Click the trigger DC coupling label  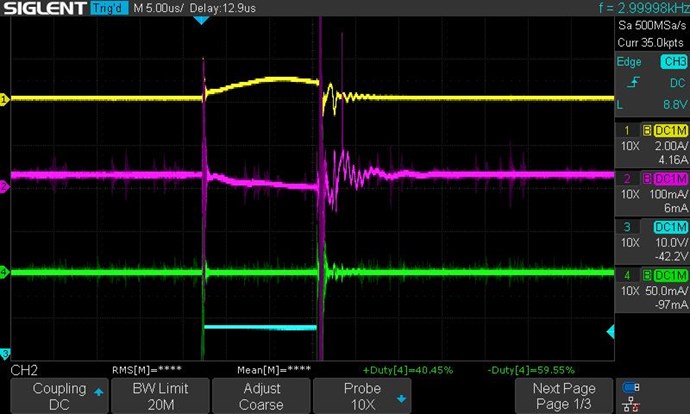pos(677,83)
